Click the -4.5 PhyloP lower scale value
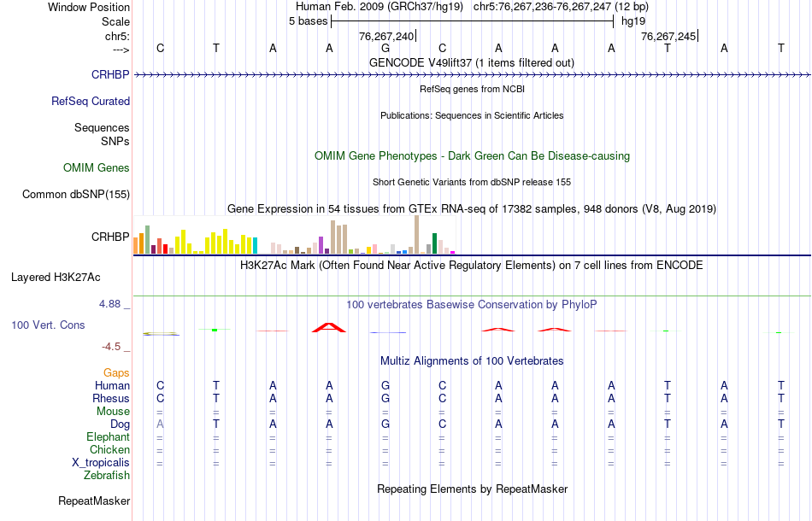The height and width of the screenshot is (521, 812). pyautogui.click(x=111, y=347)
